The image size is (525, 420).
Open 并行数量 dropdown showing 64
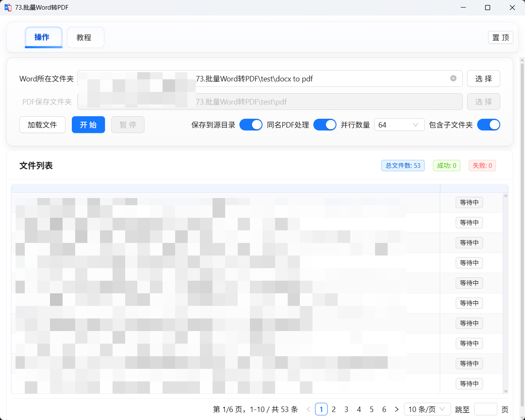click(399, 125)
